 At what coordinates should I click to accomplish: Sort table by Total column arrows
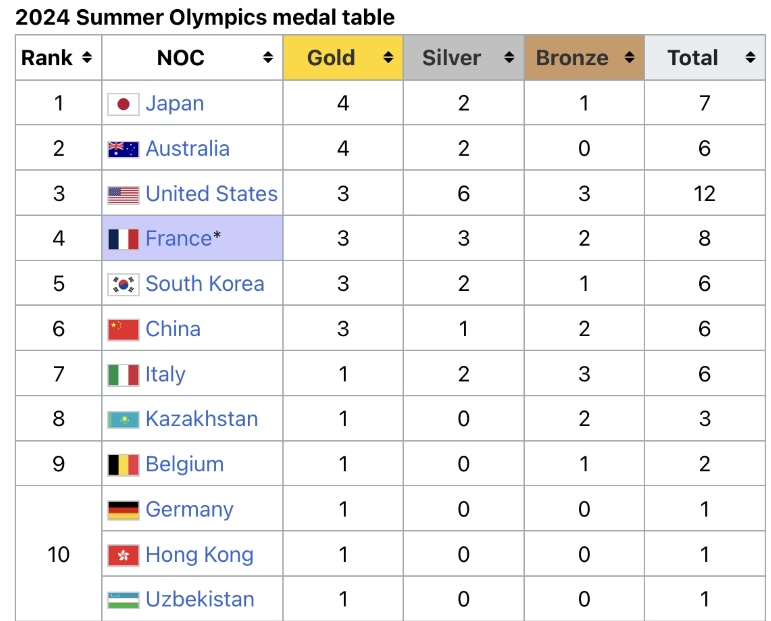coord(750,58)
